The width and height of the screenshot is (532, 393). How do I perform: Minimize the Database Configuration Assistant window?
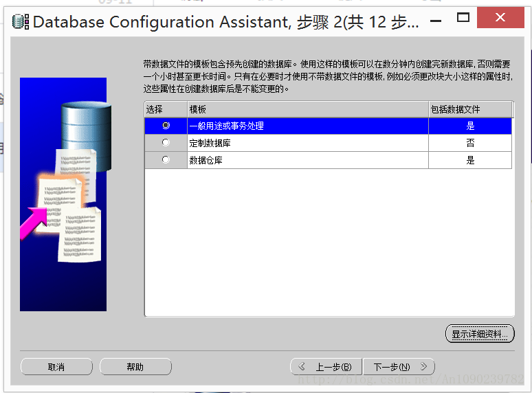click(x=436, y=21)
